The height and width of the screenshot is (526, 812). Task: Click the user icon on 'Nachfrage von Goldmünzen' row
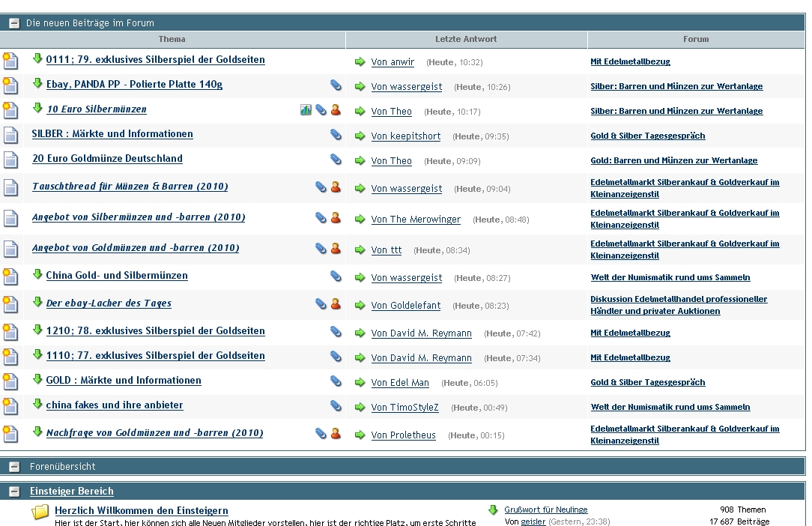pyautogui.click(x=336, y=433)
